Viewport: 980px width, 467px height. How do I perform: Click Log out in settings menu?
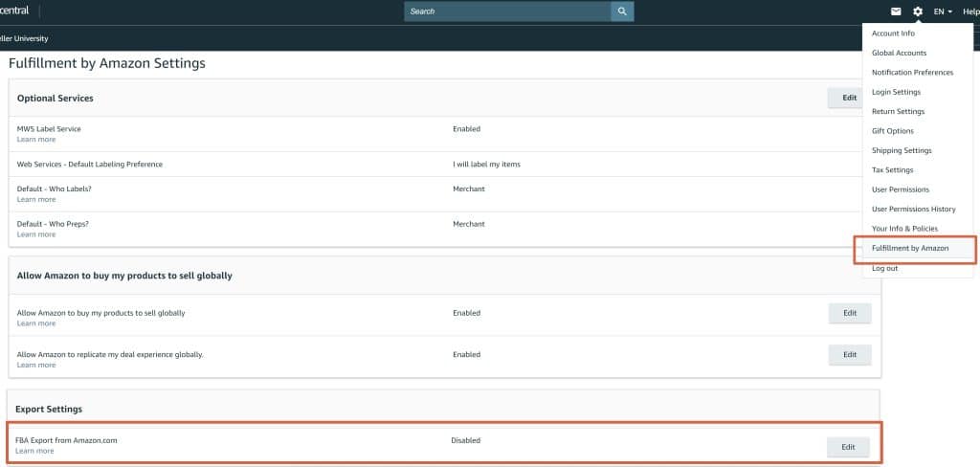tap(885, 268)
